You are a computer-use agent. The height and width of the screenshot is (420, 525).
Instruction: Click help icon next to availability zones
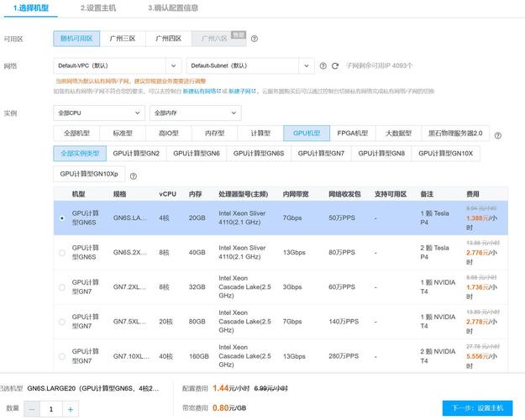pos(255,39)
